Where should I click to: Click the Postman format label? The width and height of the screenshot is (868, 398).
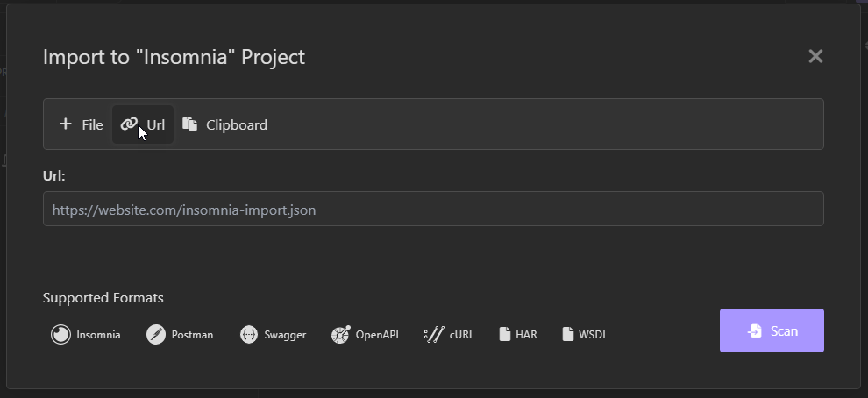(192, 335)
